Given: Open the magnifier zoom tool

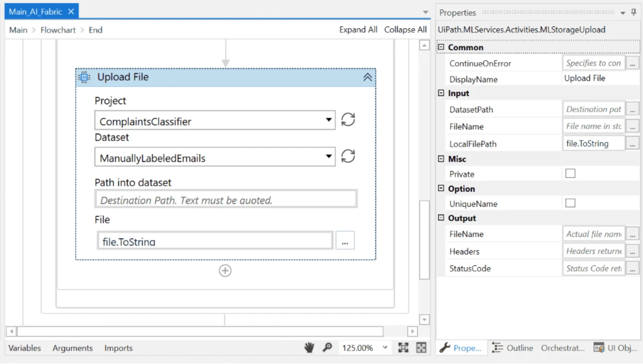Looking at the screenshot, I should coord(327,347).
